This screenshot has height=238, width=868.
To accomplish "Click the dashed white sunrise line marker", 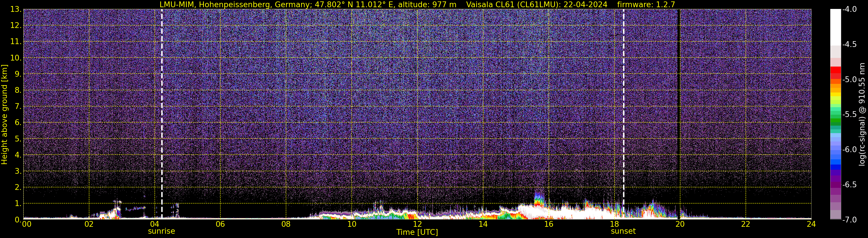I will click(x=162, y=114).
